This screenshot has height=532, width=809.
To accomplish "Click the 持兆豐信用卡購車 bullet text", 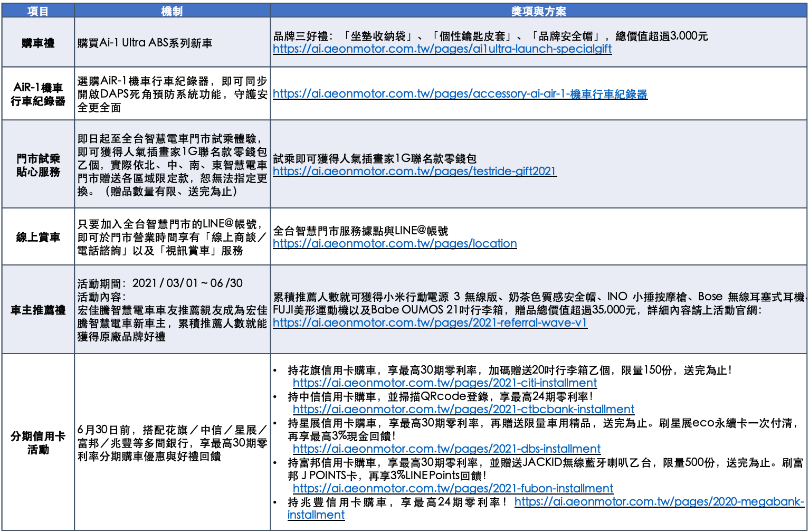I will [x=398, y=502].
